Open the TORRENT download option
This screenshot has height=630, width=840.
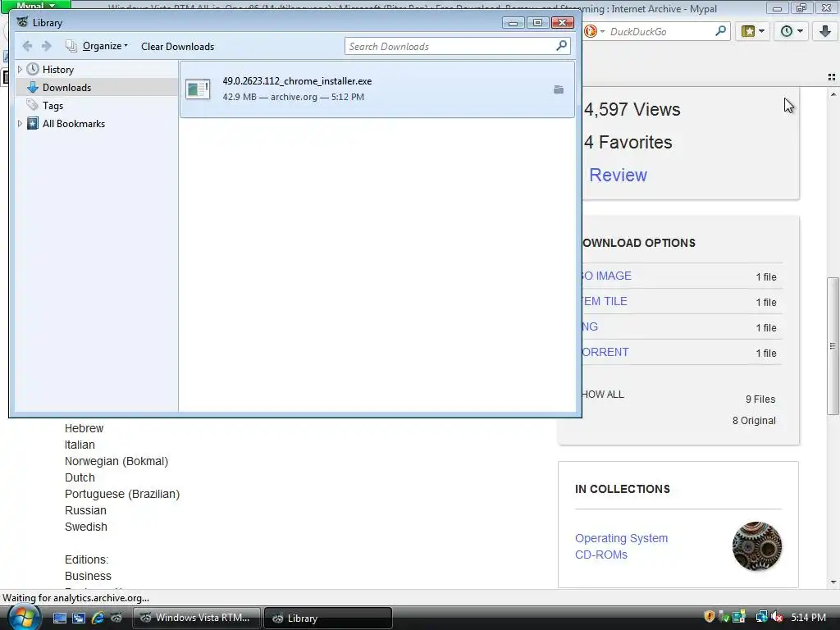click(x=605, y=352)
